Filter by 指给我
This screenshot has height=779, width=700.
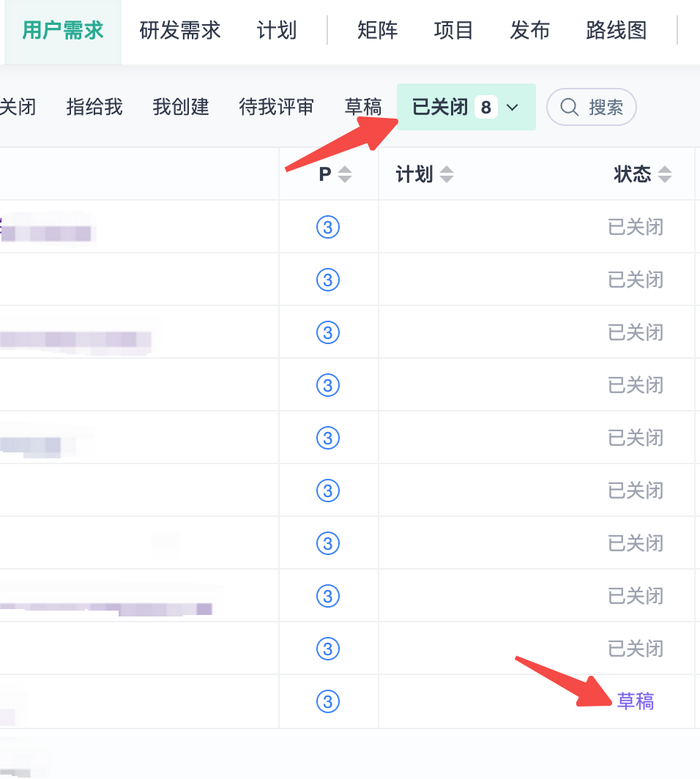click(x=94, y=107)
